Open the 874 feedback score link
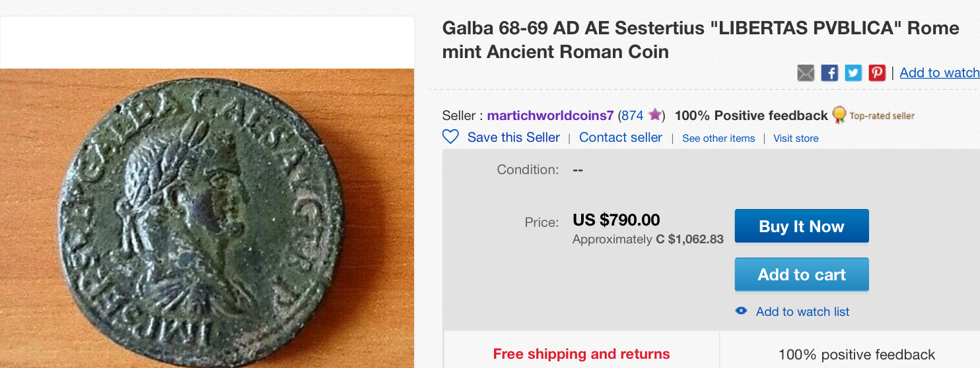 point(632,115)
